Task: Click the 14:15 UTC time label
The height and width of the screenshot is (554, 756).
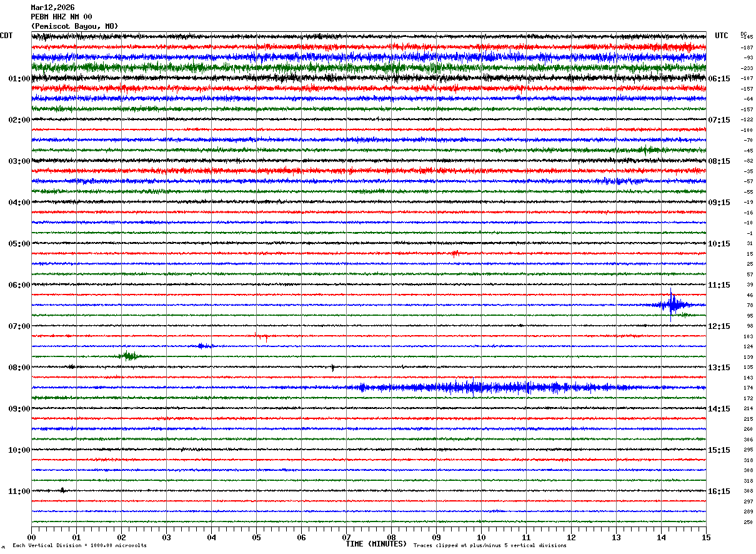Action: [x=719, y=409]
